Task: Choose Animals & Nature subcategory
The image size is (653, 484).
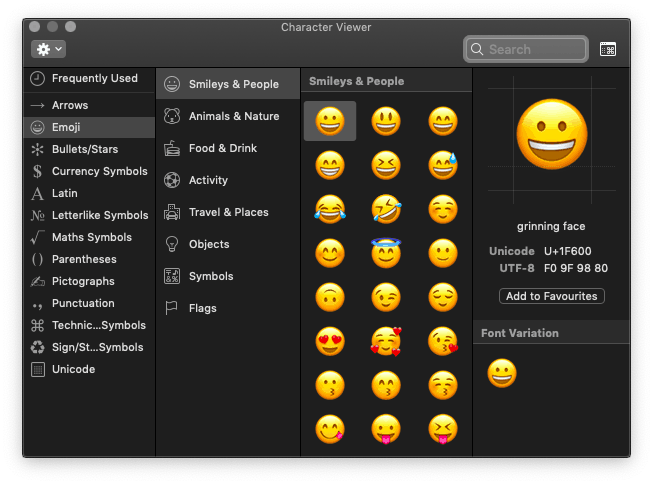Action: (228, 116)
